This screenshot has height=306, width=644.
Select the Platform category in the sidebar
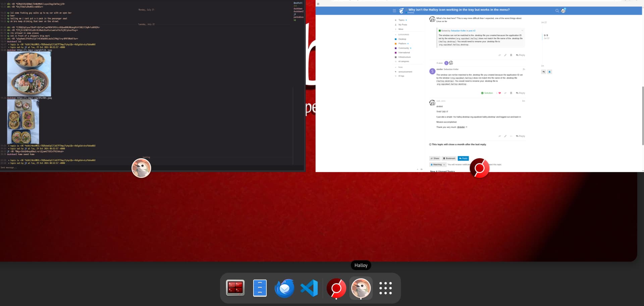point(402,44)
